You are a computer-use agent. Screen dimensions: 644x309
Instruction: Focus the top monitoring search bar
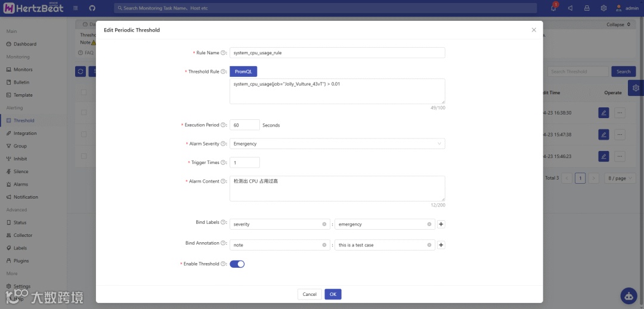tap(326, 8)
